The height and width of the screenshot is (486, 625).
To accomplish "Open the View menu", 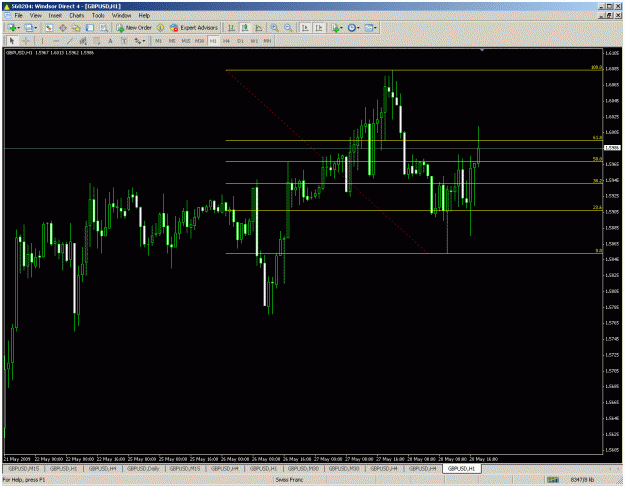I will (35, 16).
